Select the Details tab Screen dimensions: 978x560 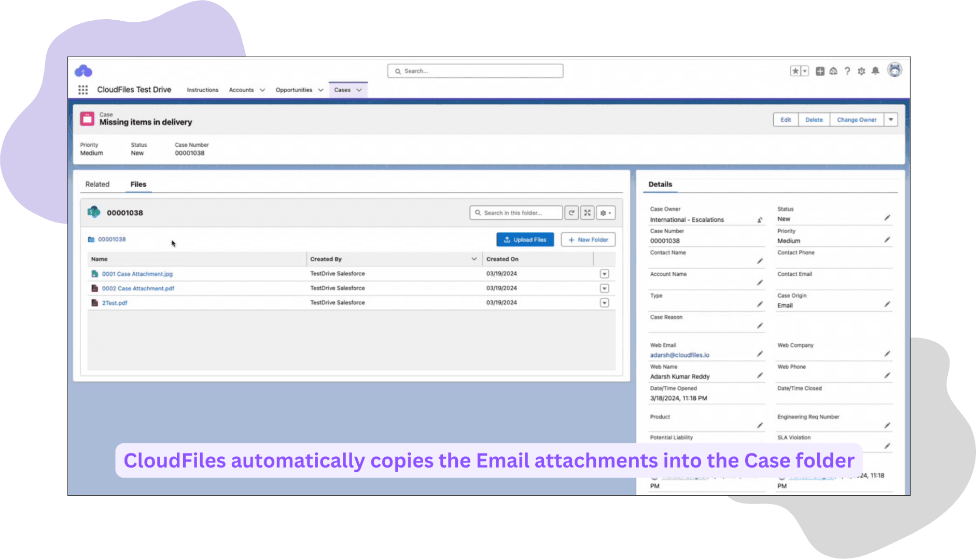pos(660,184)
